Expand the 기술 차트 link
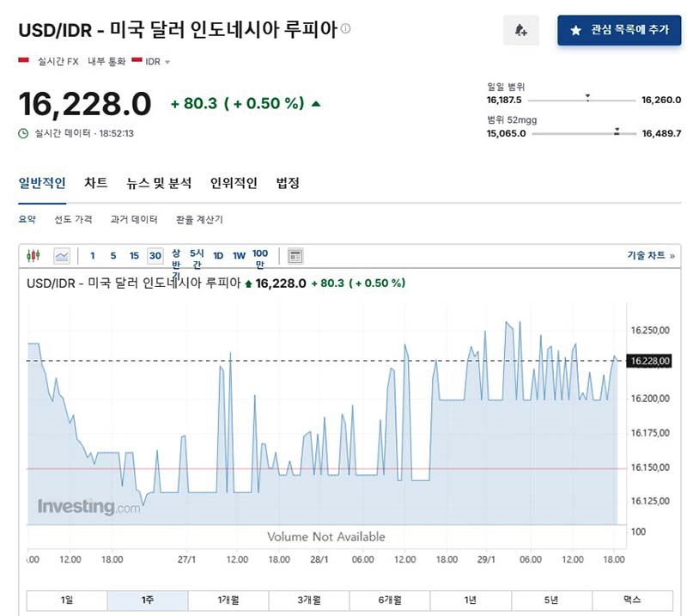Screen dimensions: 687x616 (650, 255)
